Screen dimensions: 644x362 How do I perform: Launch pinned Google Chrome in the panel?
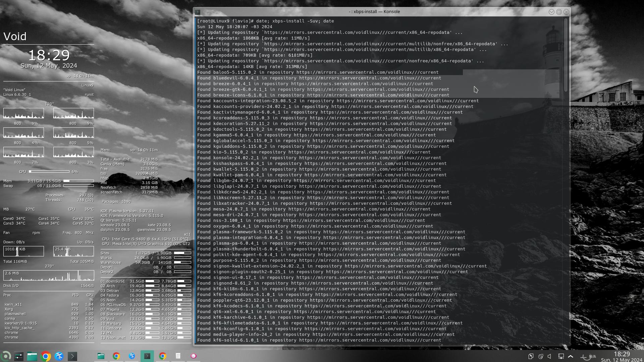46,356
